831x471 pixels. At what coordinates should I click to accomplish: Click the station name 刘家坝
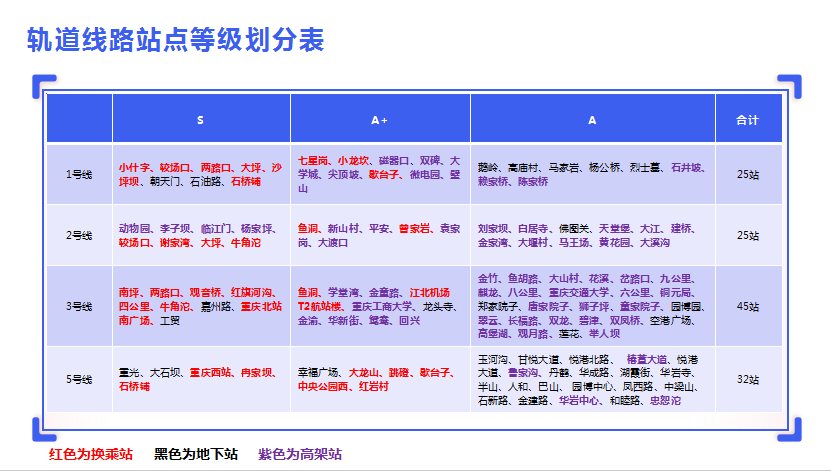[493, 229]
